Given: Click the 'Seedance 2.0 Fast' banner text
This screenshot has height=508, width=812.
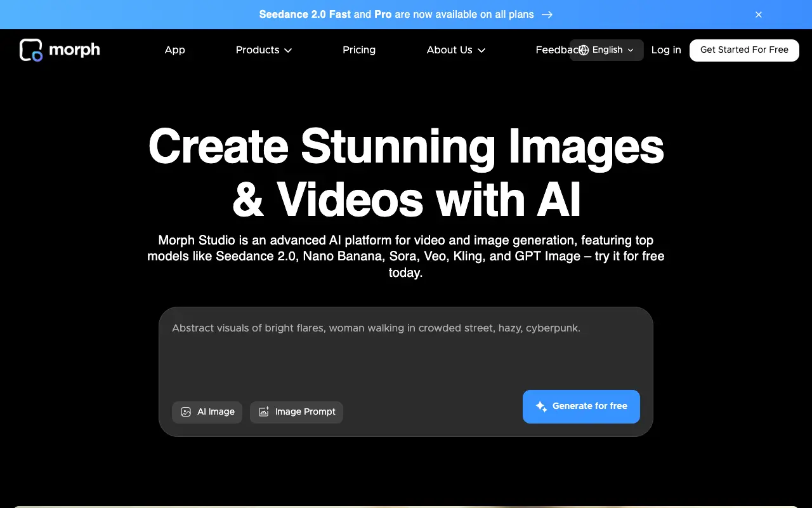Looking at the screenshot, I should 305,14.
